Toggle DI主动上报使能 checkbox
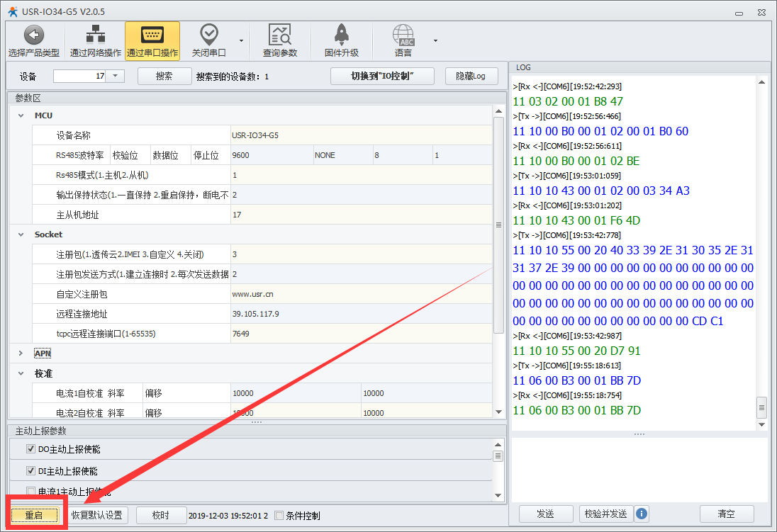Screen dimensions: 777x532 tap(30, 470)
